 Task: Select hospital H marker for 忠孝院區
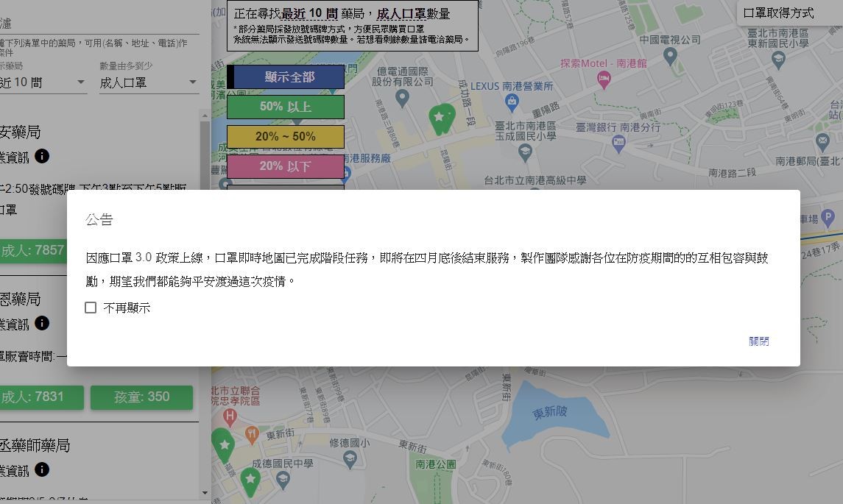pyautogui.click(x=230, y=416)
